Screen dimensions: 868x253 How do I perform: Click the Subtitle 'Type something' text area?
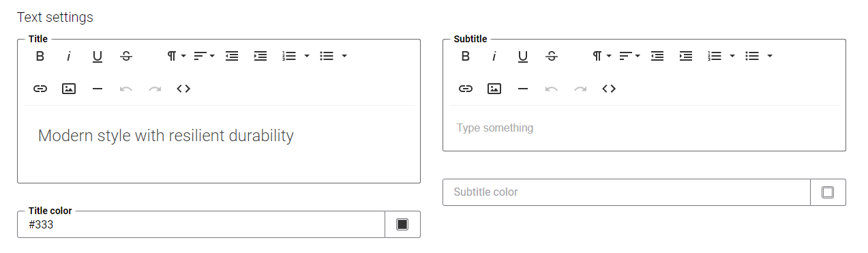644,128
